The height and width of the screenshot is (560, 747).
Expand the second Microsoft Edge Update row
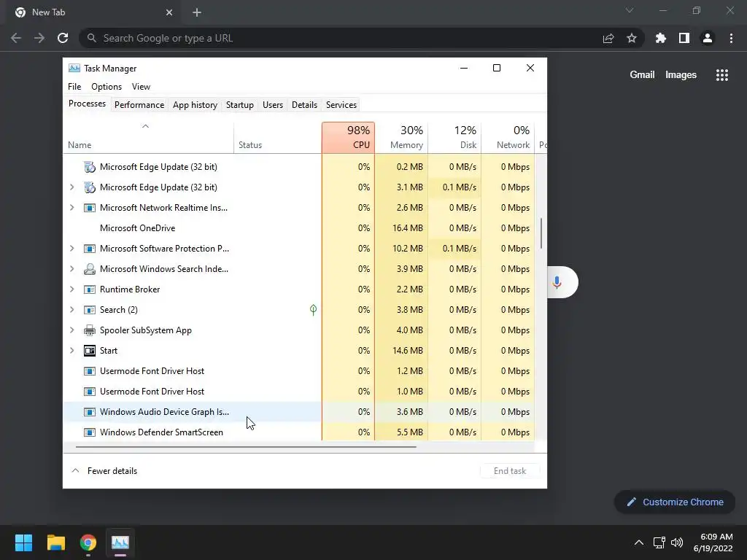tap(72, 187)
